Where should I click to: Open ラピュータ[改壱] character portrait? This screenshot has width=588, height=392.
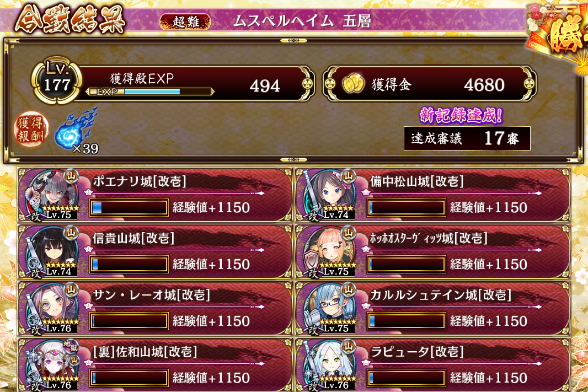[329, 365]
